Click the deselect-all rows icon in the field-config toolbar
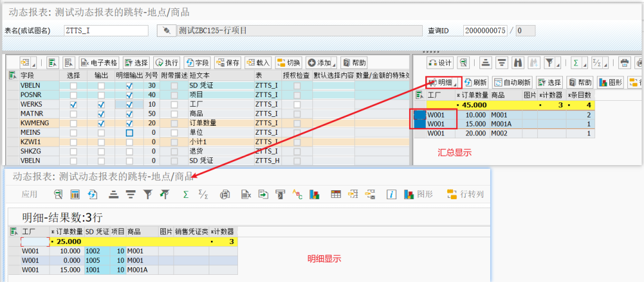 pyautogui.click(x=69, y=63)
